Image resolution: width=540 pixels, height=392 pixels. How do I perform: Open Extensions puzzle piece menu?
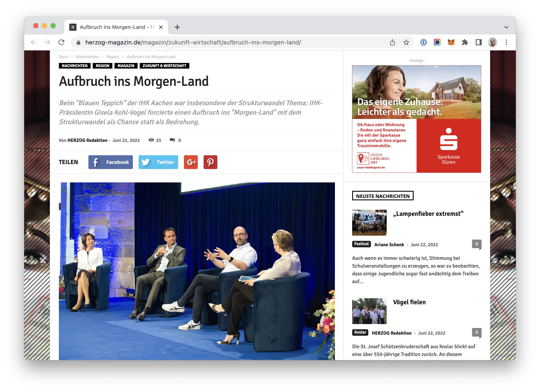click(x=465, y=42)
